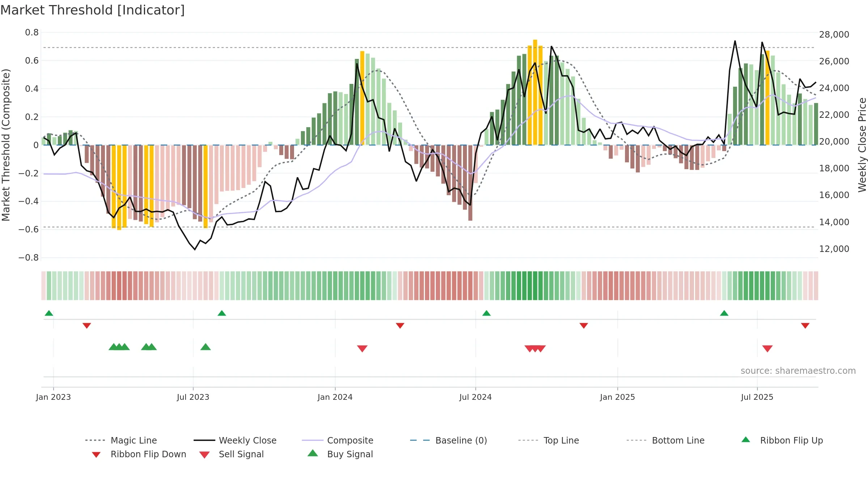Click the 22,000 price axis label
Image resolution: width=868 pixels, height=488 pixels.
[x=834, y=115]
